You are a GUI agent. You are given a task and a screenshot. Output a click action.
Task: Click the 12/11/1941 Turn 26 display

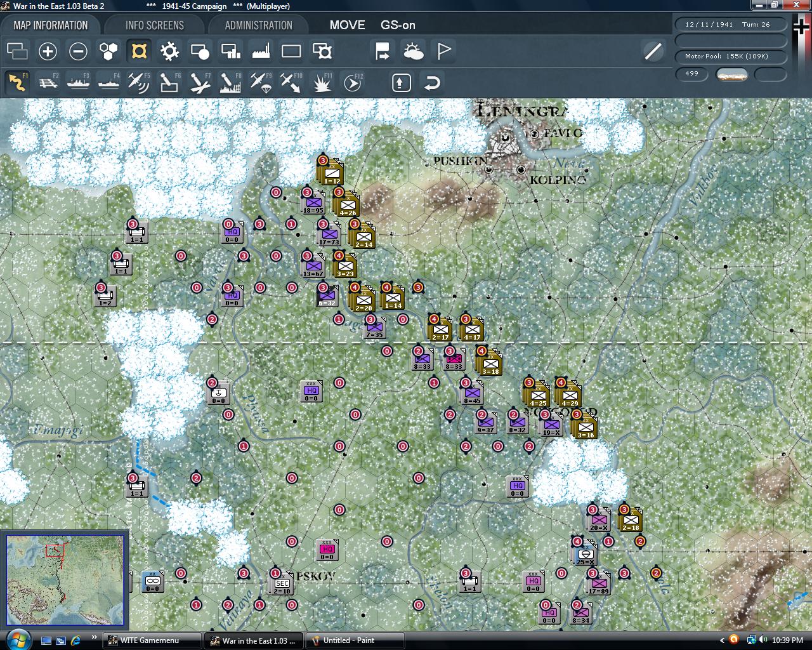731,24
